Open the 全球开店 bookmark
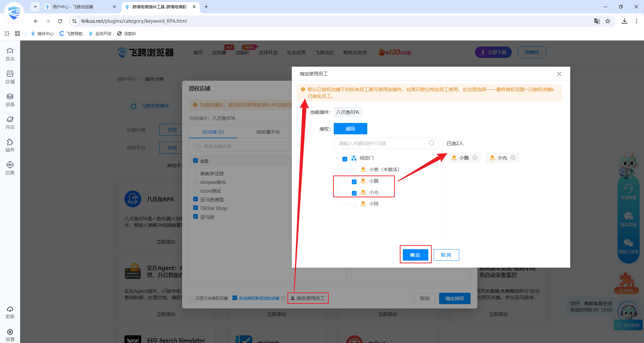The height and width of the screenshot is (343, 644). (100, 33)
